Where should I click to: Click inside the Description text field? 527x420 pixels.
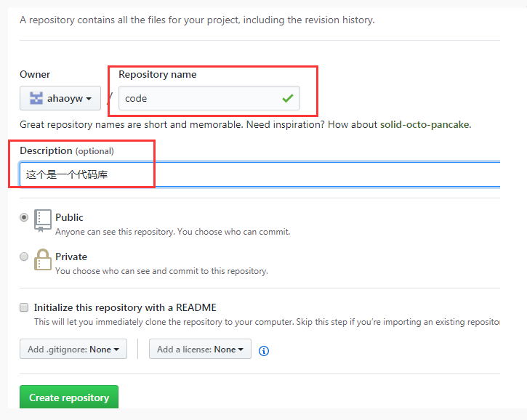point(291,174)
